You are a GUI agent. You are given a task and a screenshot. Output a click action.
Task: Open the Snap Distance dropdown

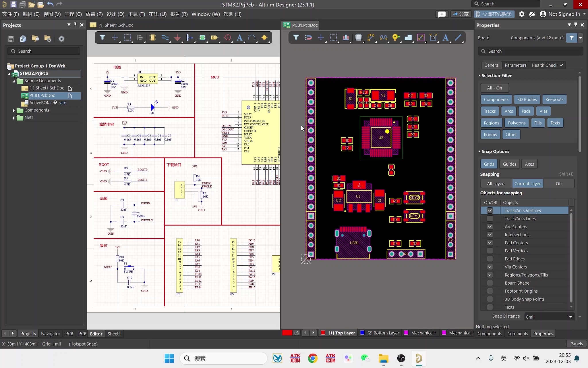[x=570, y=317]
